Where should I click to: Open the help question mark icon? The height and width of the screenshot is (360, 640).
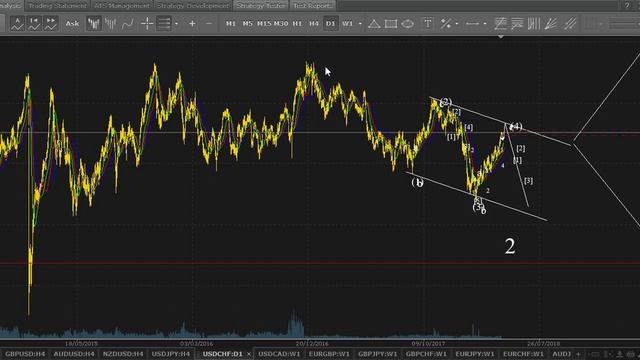pyautogui.click(x=627, y=5)
